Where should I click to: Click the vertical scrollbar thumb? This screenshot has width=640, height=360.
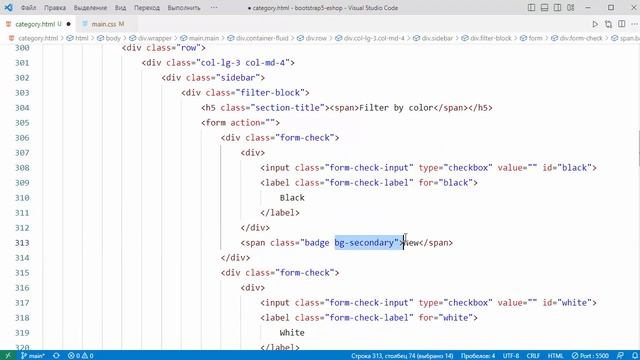click(638, 149)
